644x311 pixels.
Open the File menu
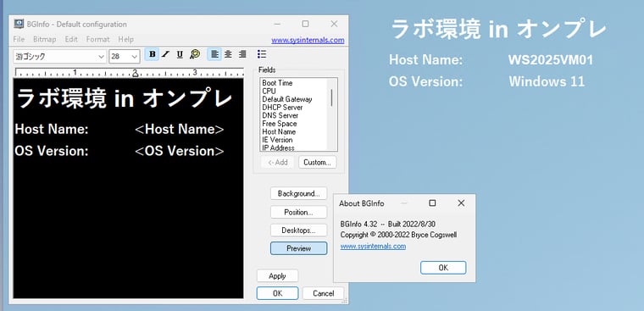(x=19, y=40)
